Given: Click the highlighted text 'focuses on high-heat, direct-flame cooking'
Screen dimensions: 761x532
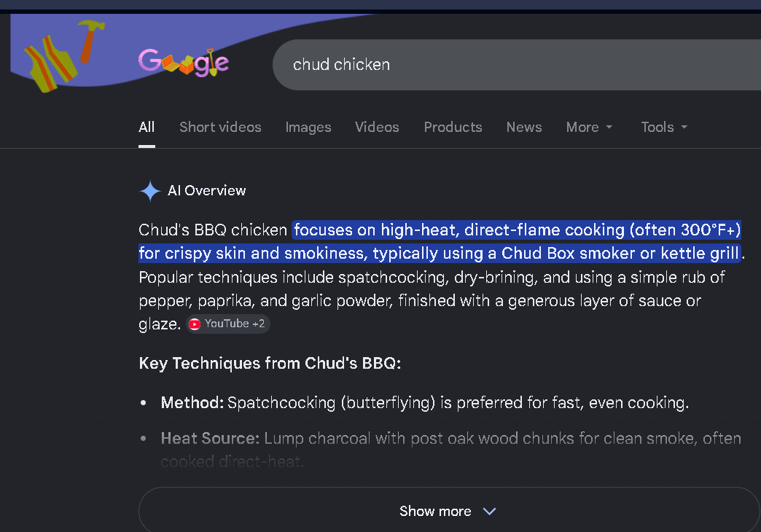Looking at the screenshot, I should click(459, 230).
